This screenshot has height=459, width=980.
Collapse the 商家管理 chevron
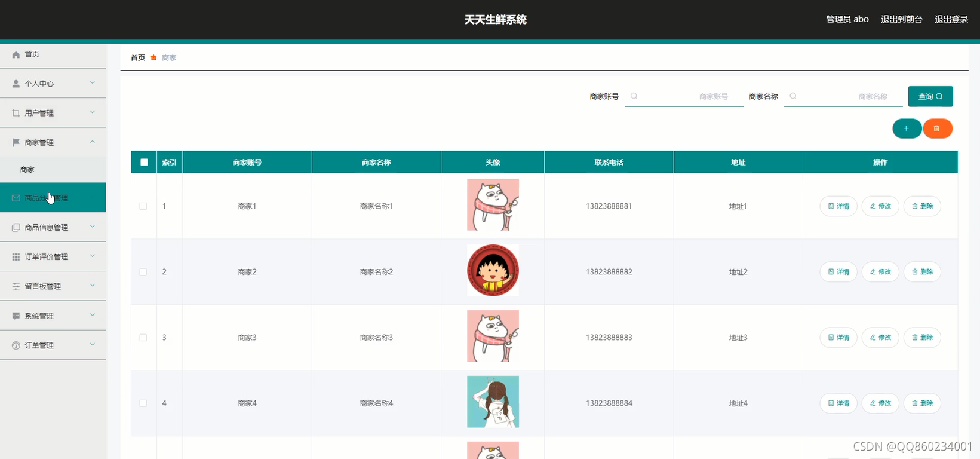pos(93,142)
